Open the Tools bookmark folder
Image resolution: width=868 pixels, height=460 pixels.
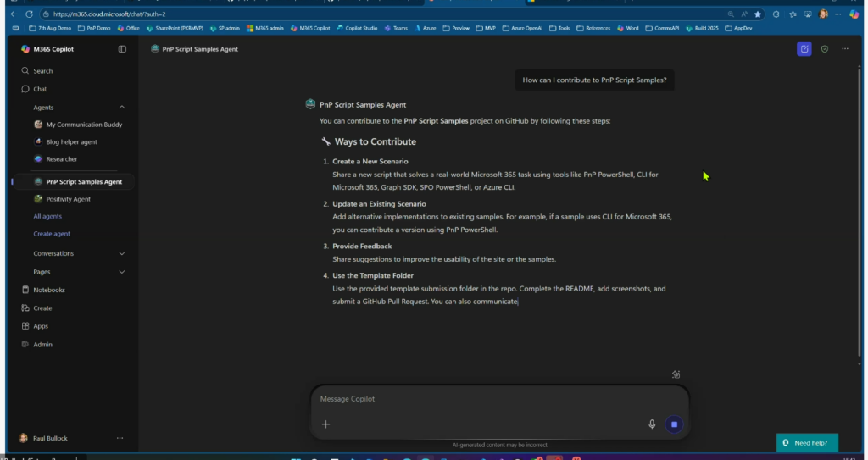coord(559,28)
